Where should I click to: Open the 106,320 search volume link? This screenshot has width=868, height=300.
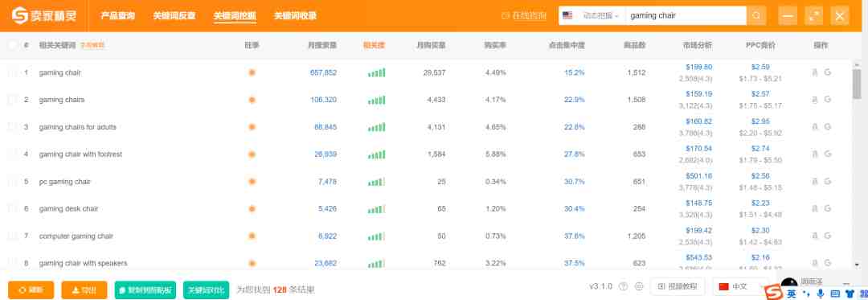pos(323,100)
